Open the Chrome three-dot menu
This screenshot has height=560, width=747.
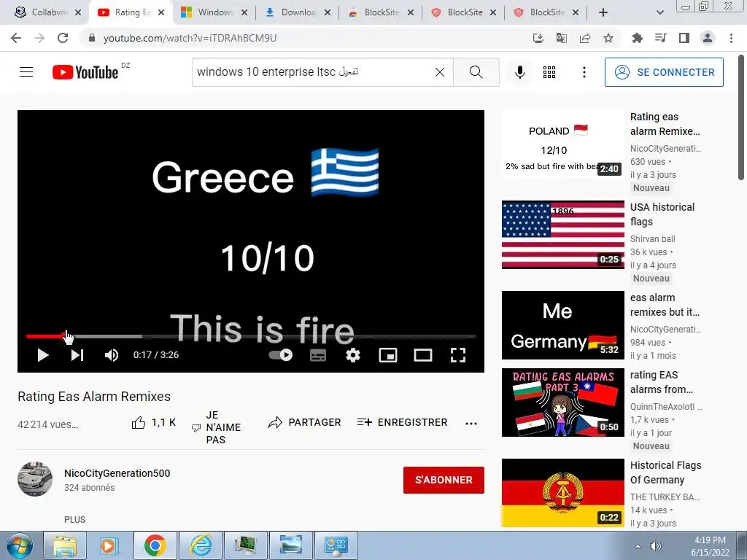731,38
